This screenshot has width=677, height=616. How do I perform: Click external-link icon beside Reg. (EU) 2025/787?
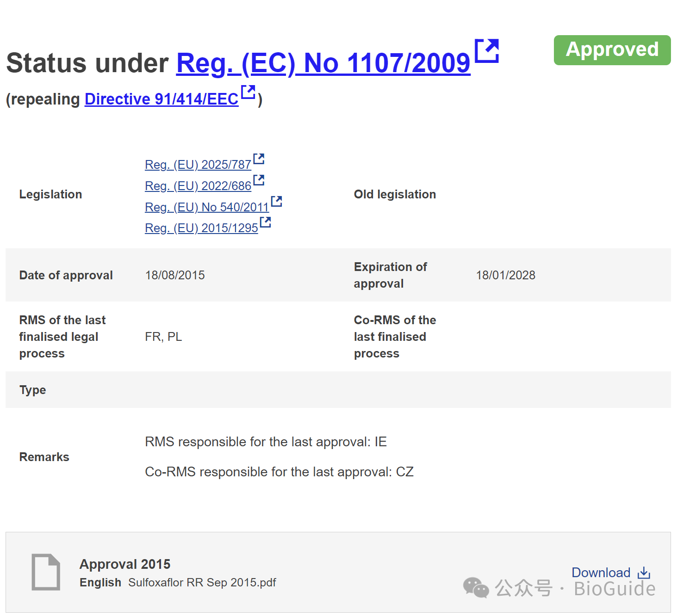click(259, 159)
